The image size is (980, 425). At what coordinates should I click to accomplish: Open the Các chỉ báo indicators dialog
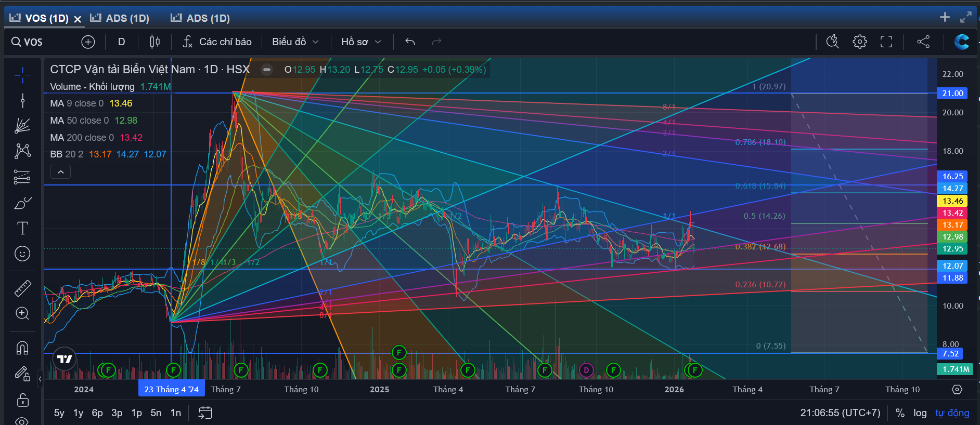click(x=217, y=42)
